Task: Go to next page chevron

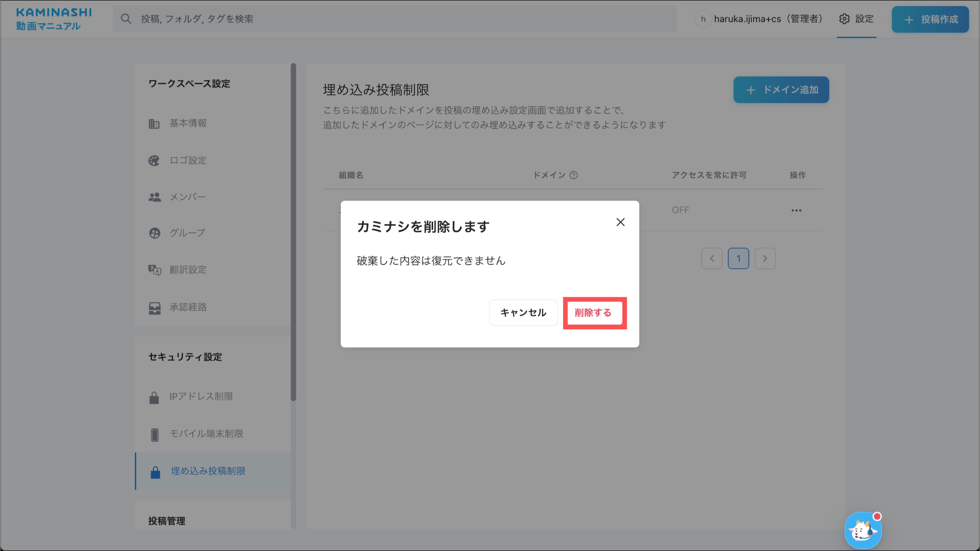Action: (x=765, y=259)
